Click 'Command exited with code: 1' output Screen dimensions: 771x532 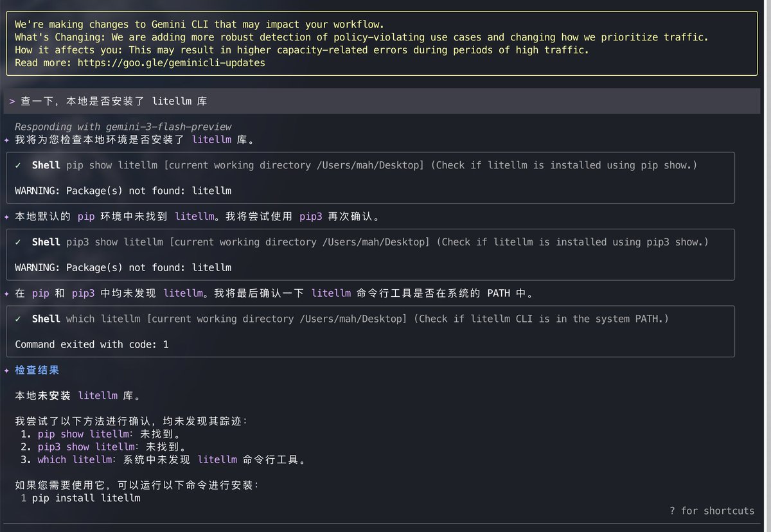click(x=92, y=344)
